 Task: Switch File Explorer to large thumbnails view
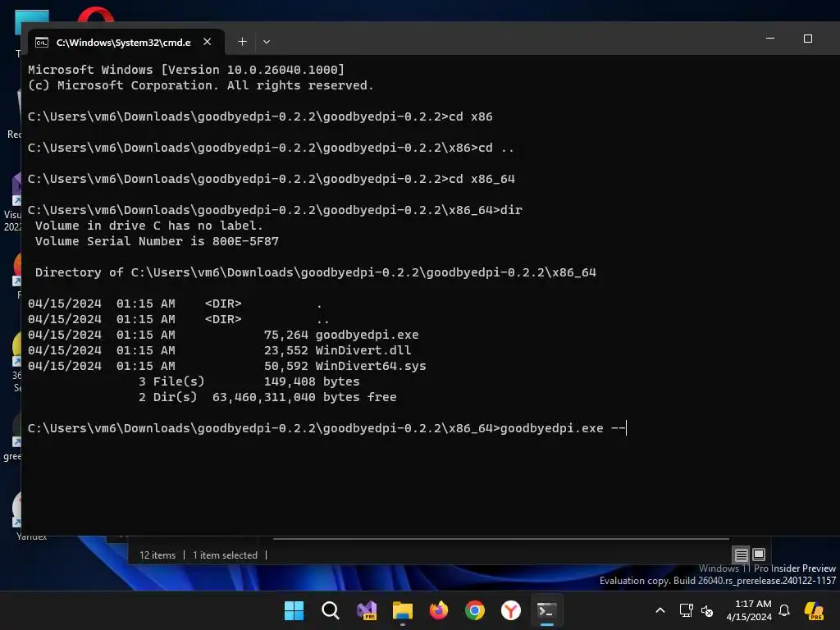pyautogui.click(x=759, y=555)
